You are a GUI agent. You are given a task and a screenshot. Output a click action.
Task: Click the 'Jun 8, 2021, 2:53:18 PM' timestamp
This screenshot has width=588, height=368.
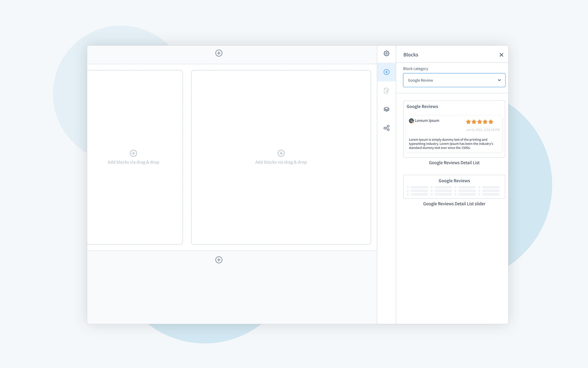click(x=483, y=130)
